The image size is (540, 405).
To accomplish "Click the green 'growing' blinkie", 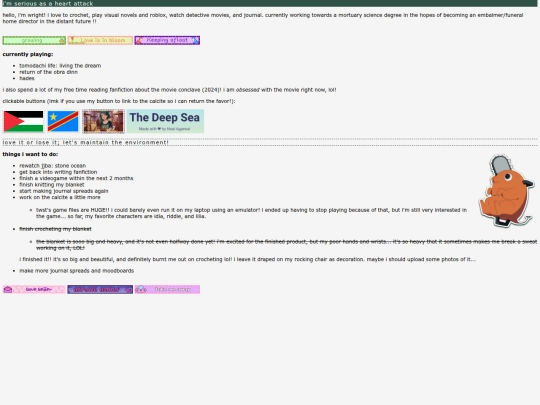I will (34, 40).
